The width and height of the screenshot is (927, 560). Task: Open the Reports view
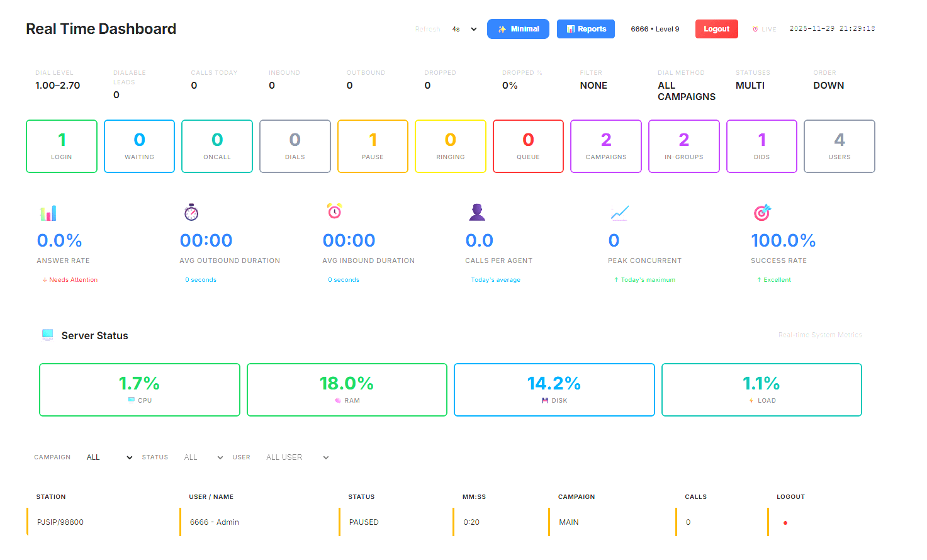coord(585,28)
